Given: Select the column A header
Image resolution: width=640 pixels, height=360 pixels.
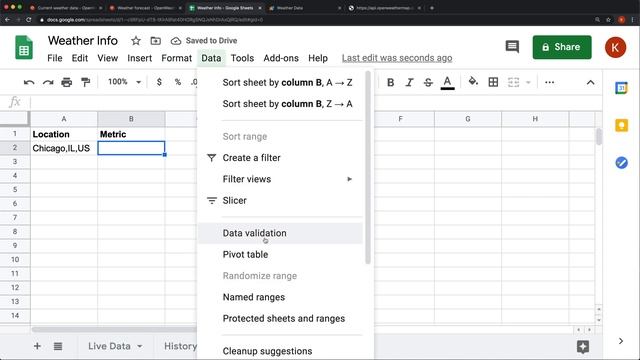Looking at the screenshot, I should click(x=64, y=119).
